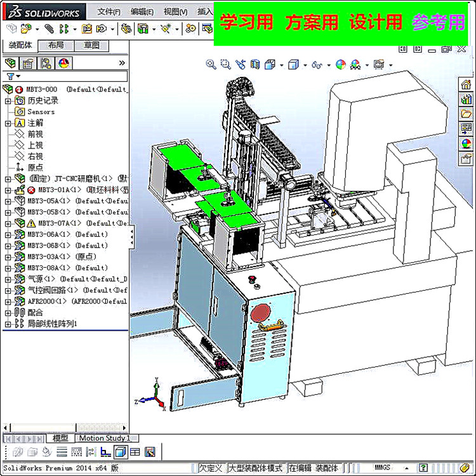Expand the tab strip chevron in the left panel

(122, 63)
